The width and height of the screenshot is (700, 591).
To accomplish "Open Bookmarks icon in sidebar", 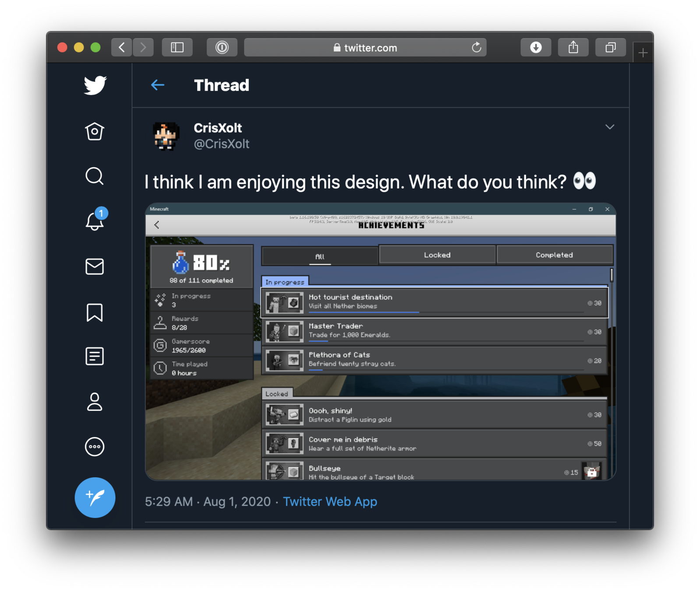I will pyautogui.click(x=95, y=312).
